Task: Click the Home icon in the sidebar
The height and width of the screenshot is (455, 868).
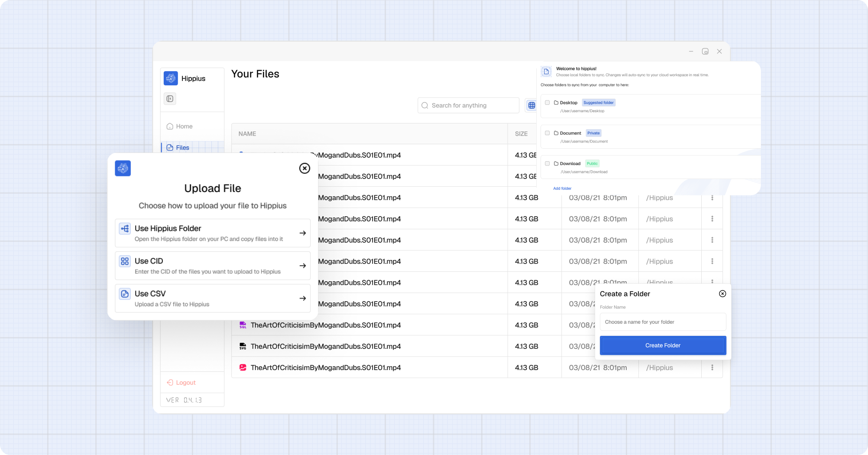Action: (170, 127)
